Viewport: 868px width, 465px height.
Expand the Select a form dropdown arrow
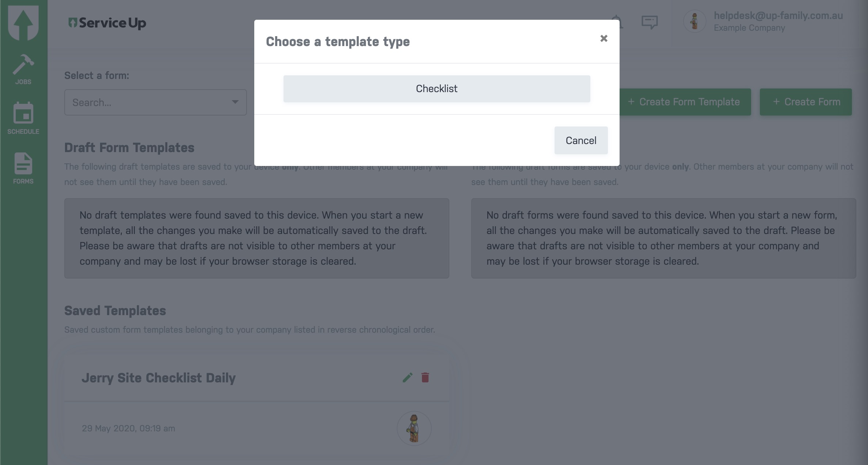coord(235,102)
